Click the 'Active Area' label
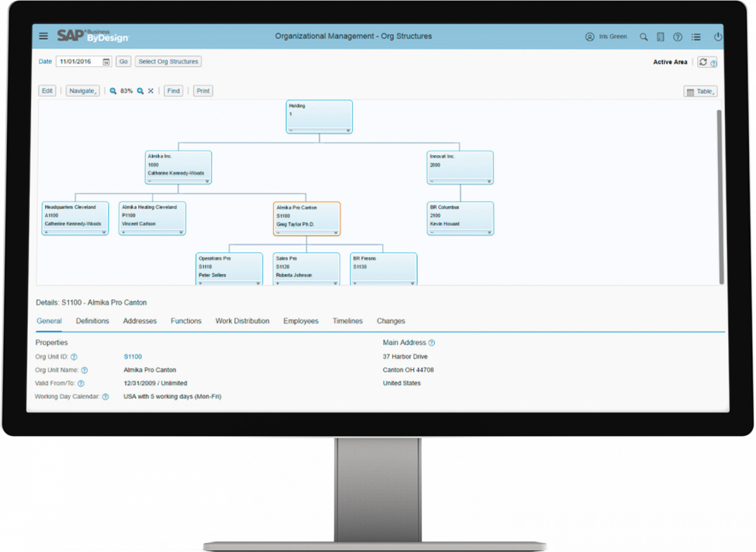The height and width of the screenshot is (552, 756). [670, 62]
